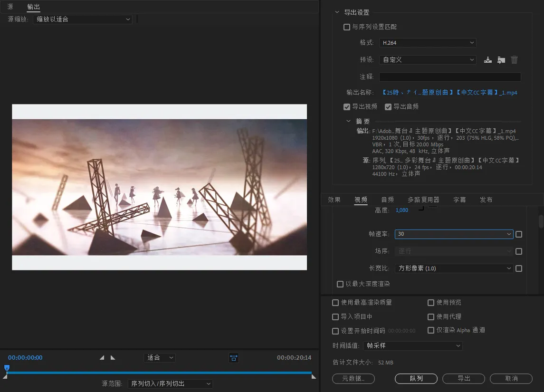
Task: Switch to the 输出 tab
Action: (x=33, y=7)
